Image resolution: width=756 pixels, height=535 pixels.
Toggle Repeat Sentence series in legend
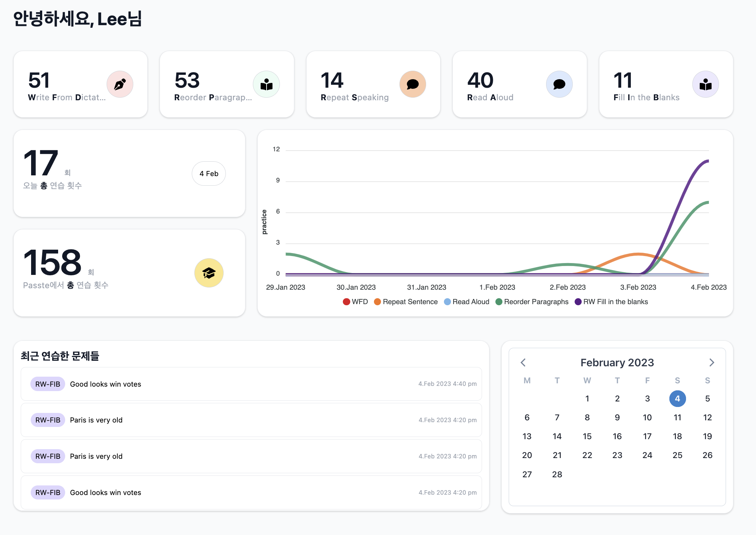point(406,302)
